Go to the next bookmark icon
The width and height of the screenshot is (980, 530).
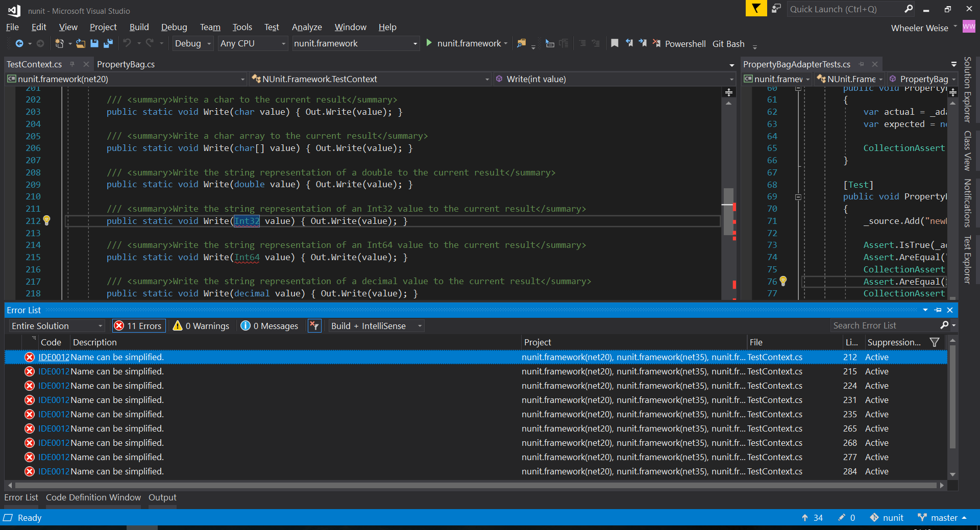point(643,44)
